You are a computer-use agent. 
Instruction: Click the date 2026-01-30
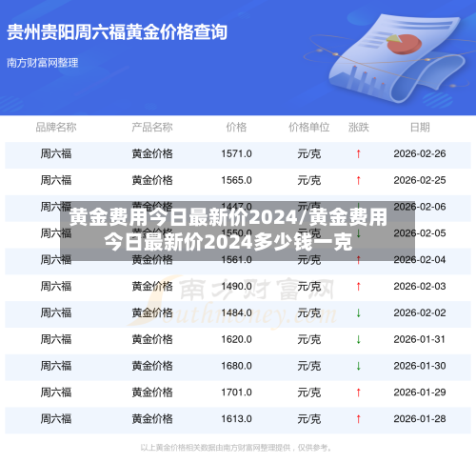pos(420,366)
